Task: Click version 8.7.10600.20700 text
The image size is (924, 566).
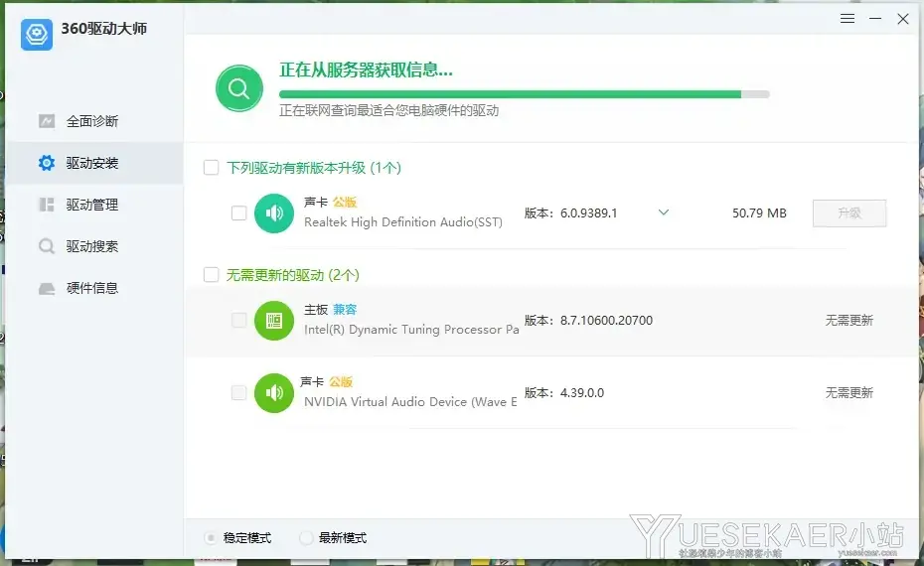Action: [606, 321]
